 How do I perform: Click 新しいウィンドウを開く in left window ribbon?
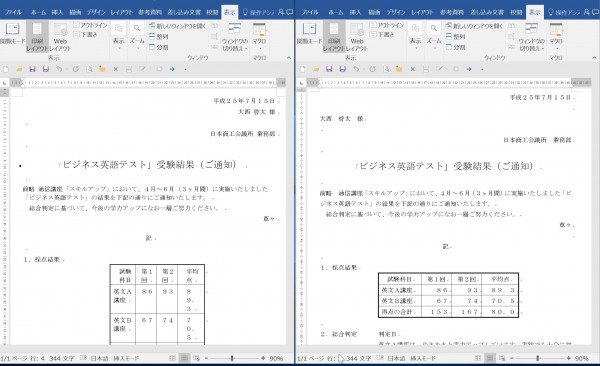pos(177,26)
